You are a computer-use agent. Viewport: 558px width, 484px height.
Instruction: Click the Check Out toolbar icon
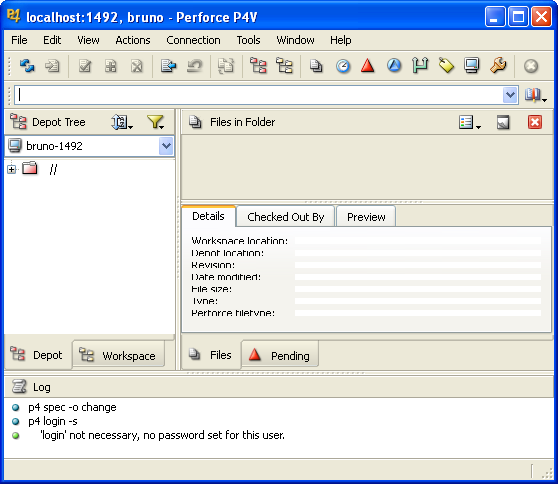tap(85, 66)
